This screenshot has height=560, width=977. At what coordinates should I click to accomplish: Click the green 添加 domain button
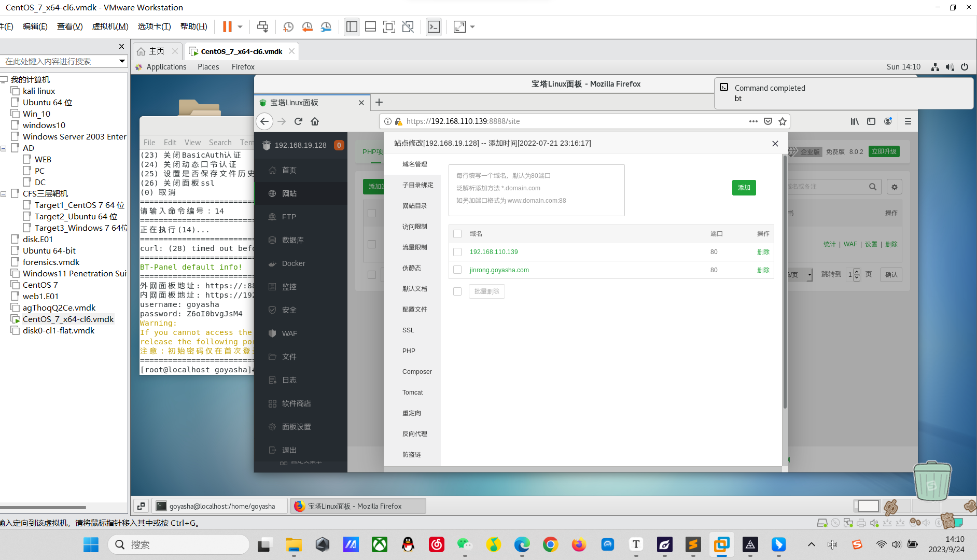tap(744, 188)
